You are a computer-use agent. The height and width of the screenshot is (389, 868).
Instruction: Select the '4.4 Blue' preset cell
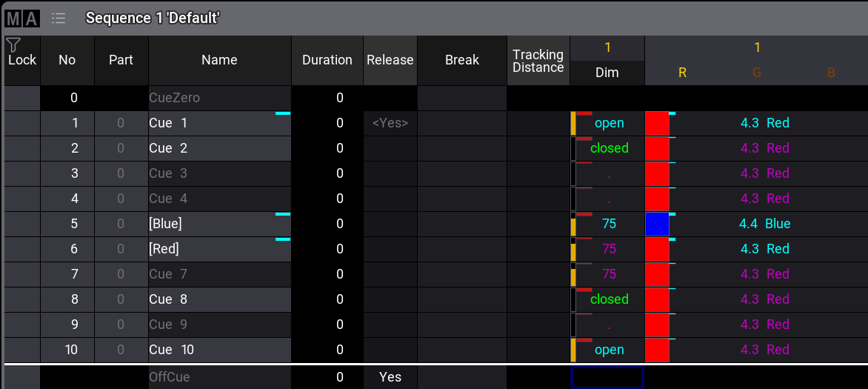pyautogui.click(x=764, y=224)
